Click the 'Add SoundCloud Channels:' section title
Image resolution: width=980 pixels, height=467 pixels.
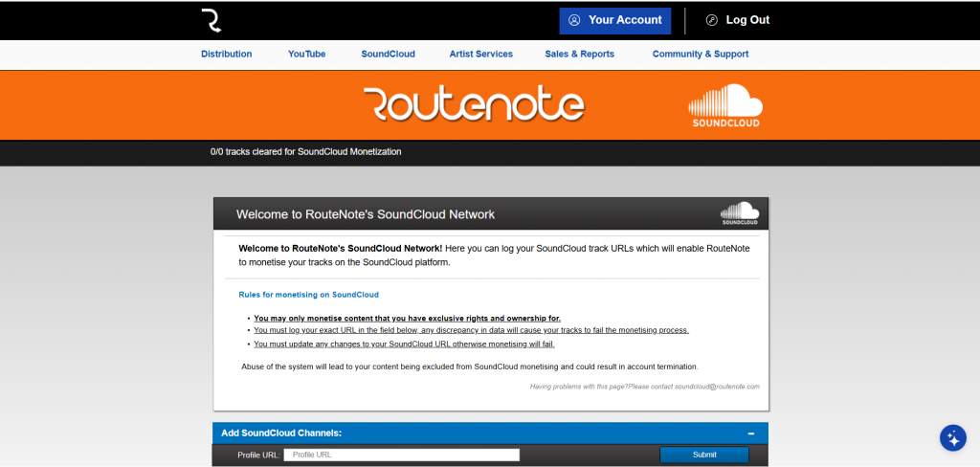(x=281, y=434)
